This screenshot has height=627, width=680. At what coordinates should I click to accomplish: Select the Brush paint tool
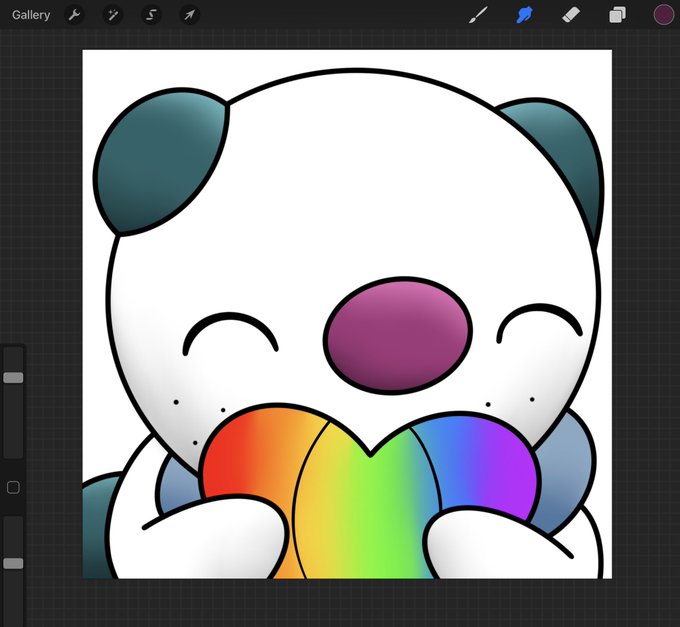(478, 15)
